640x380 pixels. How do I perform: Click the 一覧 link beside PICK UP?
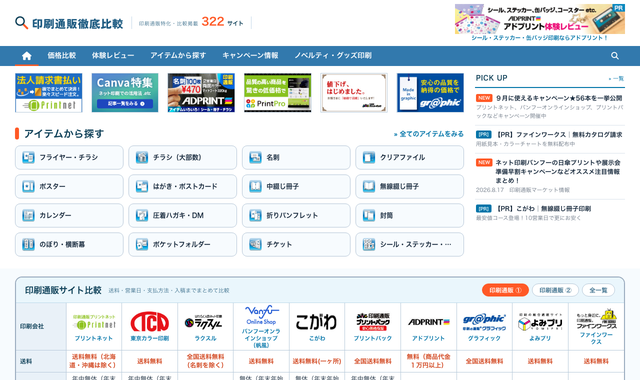[x=616, y=78]
